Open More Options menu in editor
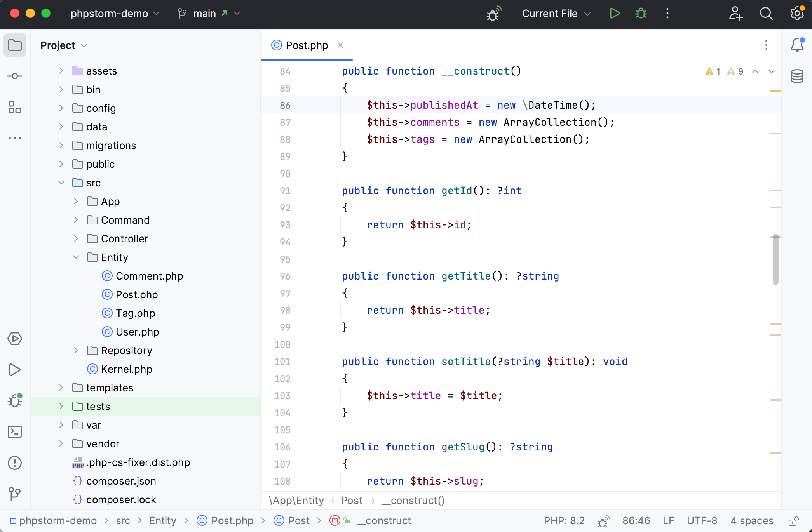 (766, 45)
